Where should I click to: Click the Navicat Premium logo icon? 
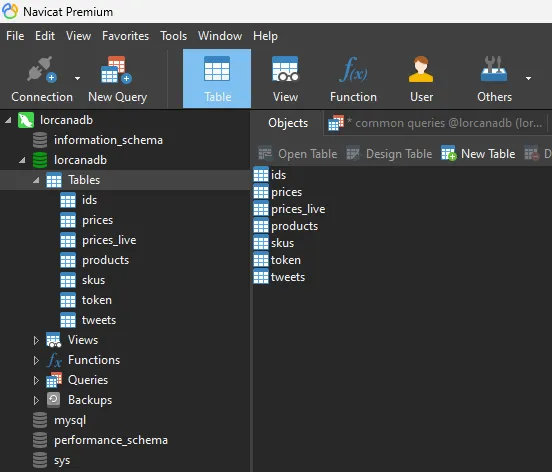[x=10, y=12]
